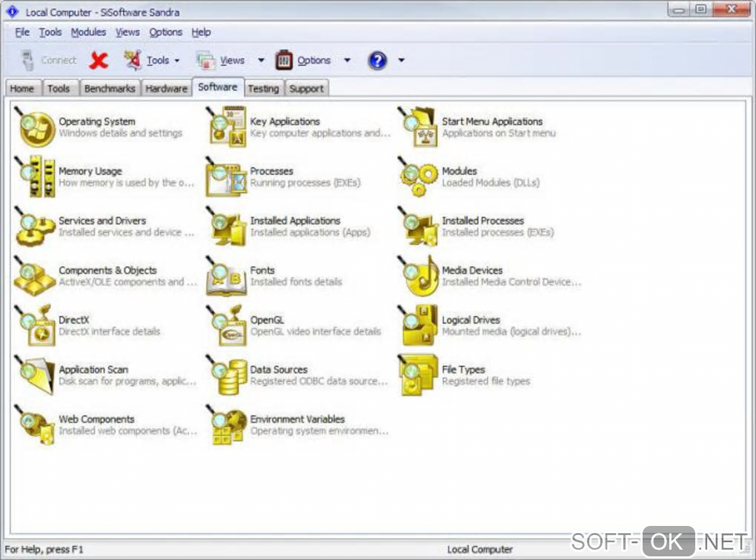Open the Application Scan icon

point(35,376)
